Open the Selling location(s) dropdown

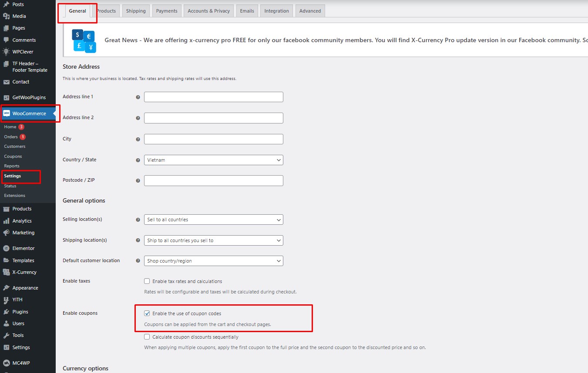pyautogui.click(x=214, y=220)
